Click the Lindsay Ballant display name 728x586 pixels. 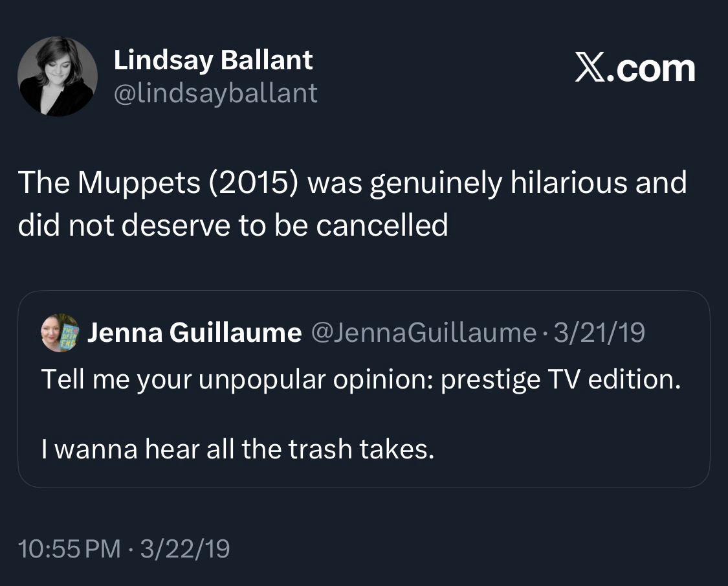[213, 60]
